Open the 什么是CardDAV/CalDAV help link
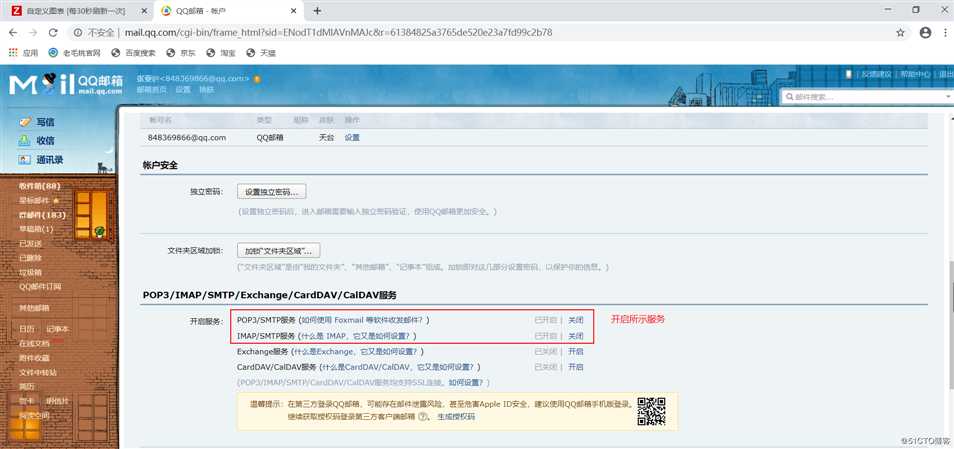Viewport: 954px width, 449px height. click(399, 367)
